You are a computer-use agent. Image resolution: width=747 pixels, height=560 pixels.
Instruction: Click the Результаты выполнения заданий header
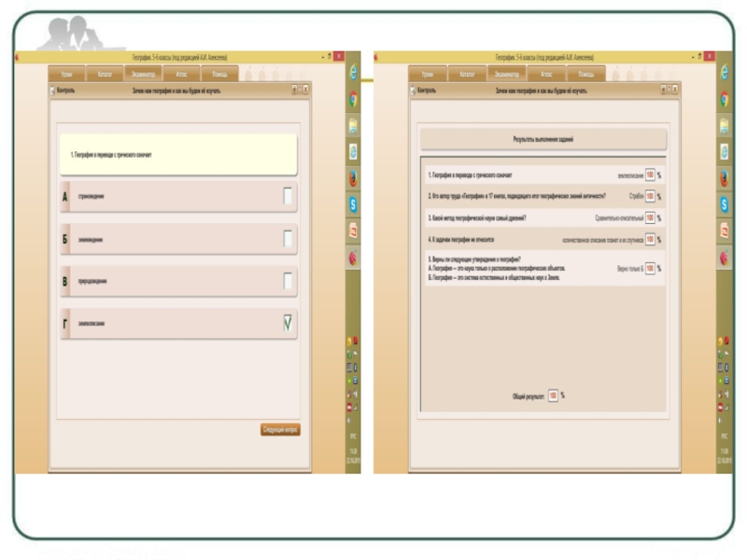pos(543,139)
